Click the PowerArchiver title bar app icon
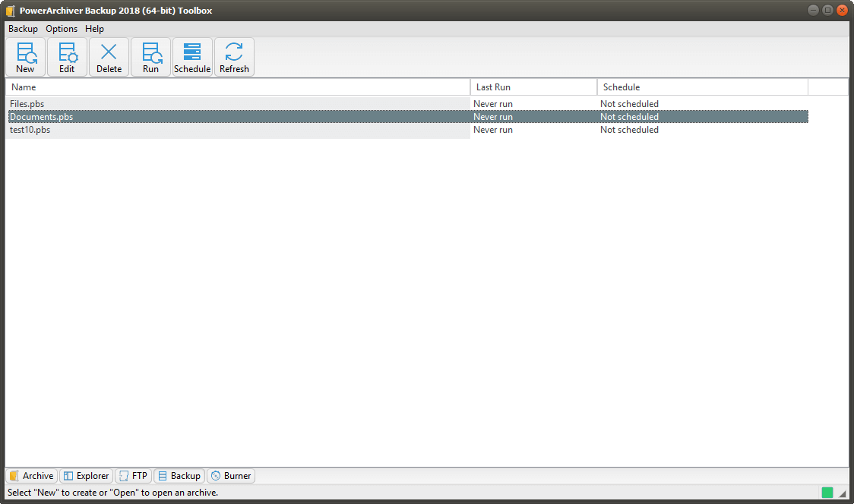The height and width of the screenshot is (504, 854). (x=11, y=11)
